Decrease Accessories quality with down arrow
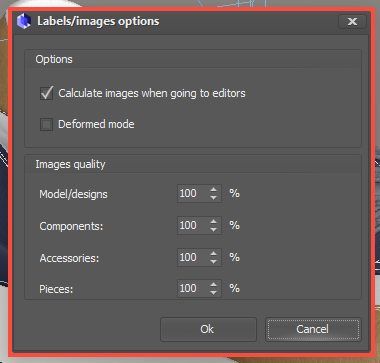 click(x=214, y=261)
